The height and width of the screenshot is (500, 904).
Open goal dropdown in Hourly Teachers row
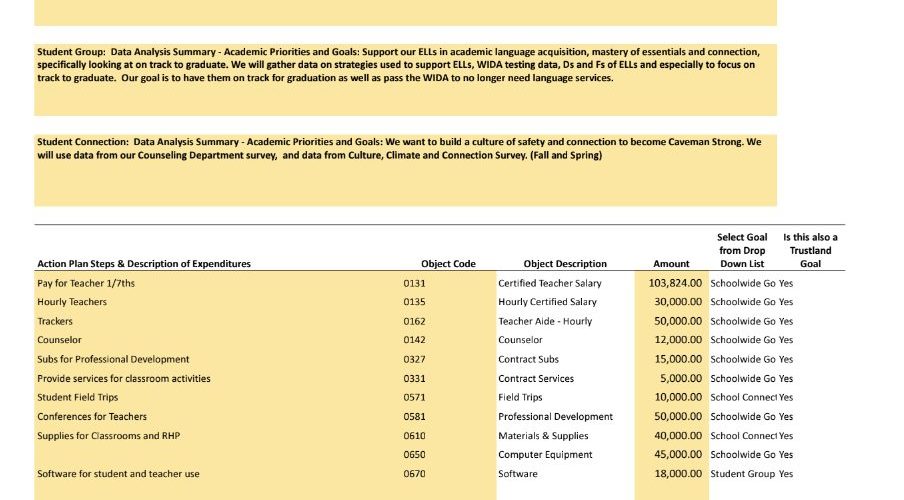tap(743, 302)
